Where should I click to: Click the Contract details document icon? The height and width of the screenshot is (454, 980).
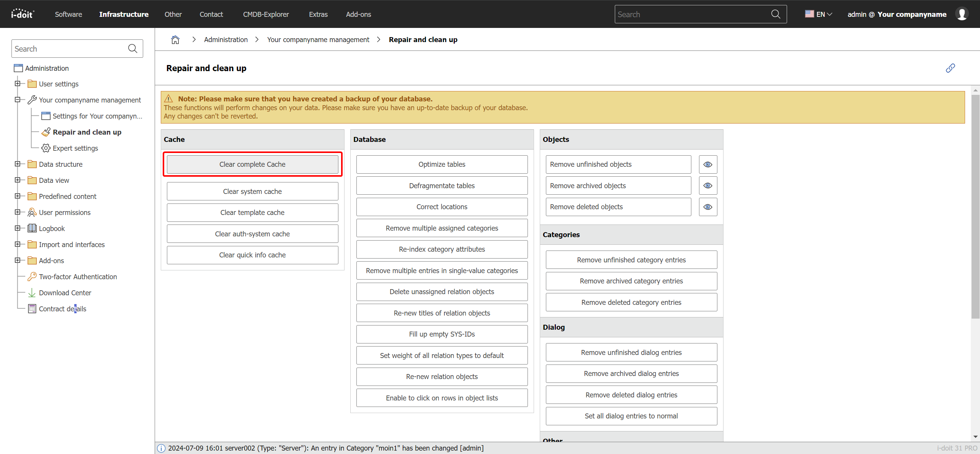pyautogui.click(x=32, y=309)
